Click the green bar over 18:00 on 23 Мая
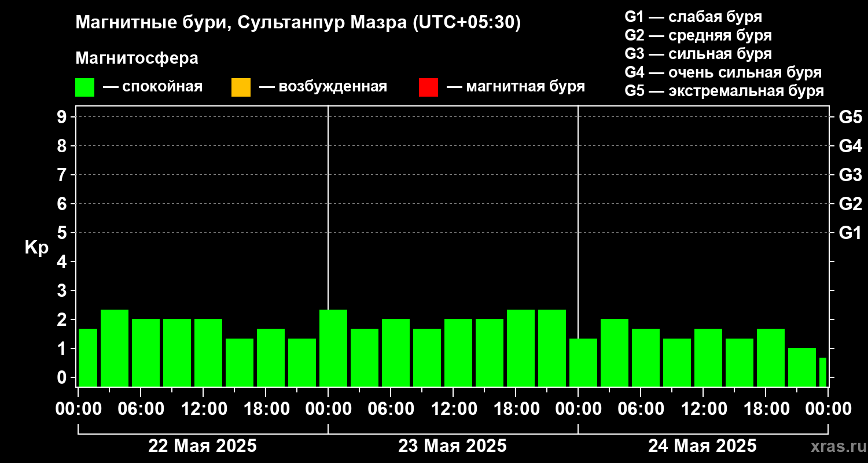868x463 pixels. tap(521, 348)
